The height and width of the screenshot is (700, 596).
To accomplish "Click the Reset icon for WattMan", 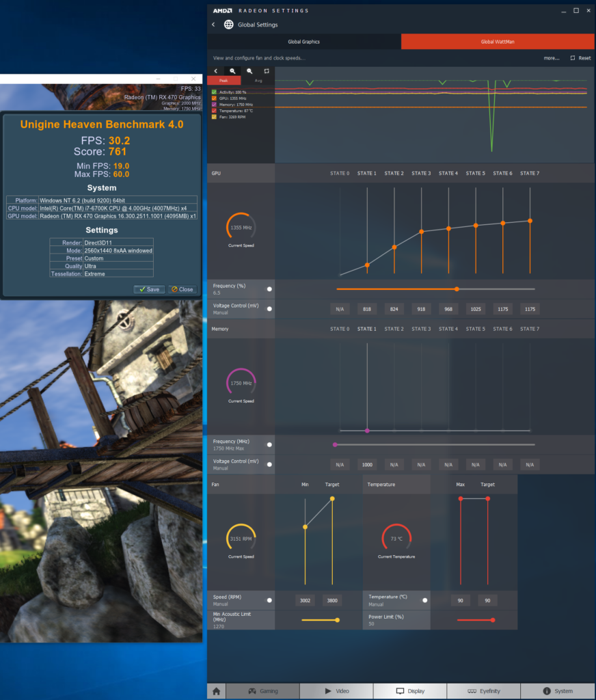I will pos(573,58).
